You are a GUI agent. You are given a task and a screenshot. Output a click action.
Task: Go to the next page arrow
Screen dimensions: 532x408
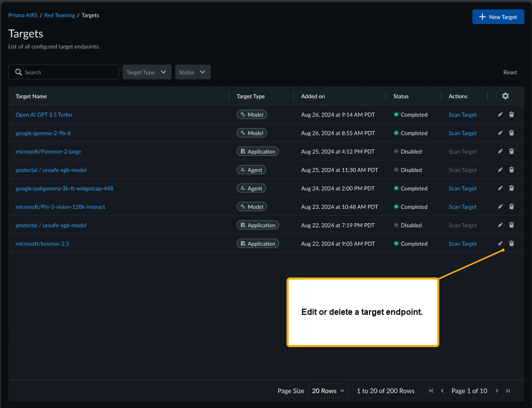(497, 391)
